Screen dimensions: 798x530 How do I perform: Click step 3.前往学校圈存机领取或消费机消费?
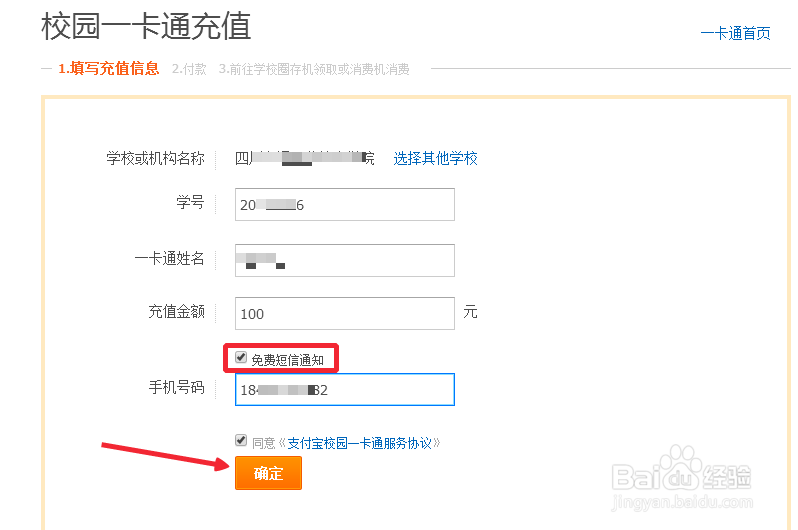click(314, 69)
